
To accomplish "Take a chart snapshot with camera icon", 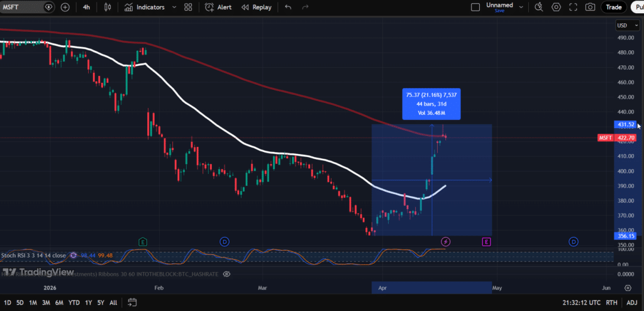I will tap(590, 8).
